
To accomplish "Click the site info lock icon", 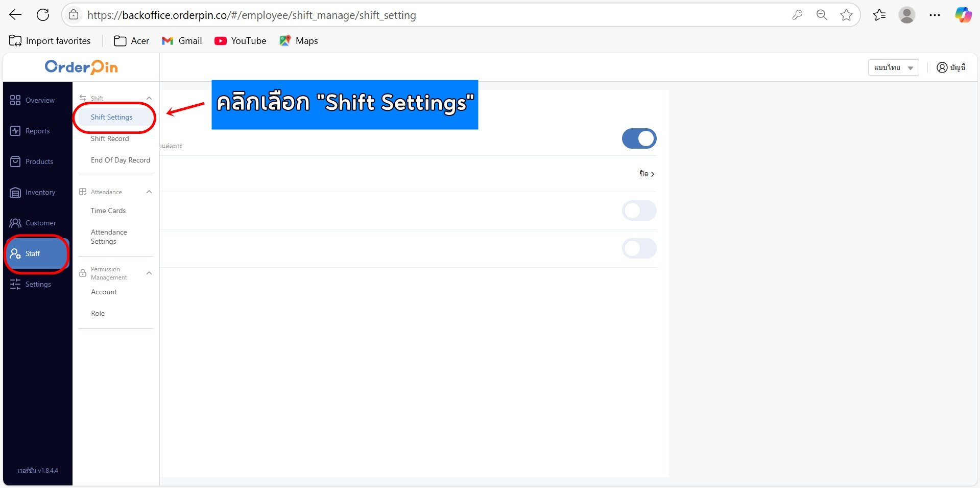I will coord(74,15).
